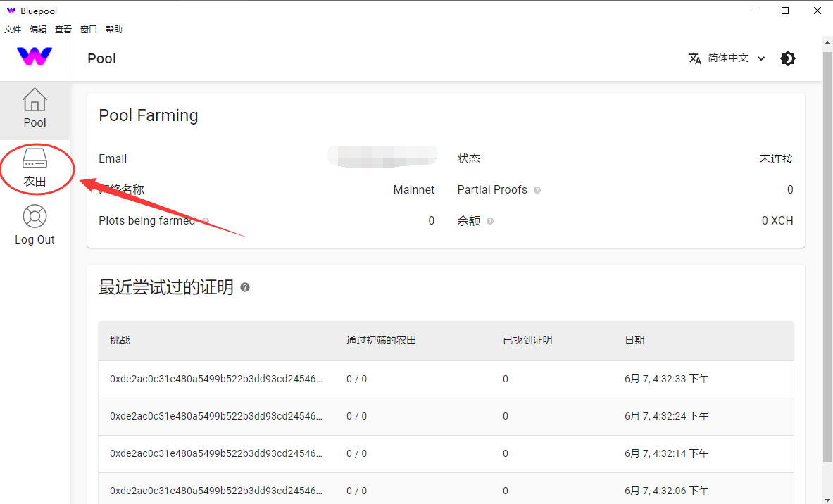
Task: Minimize the Bluepool window
Action: tap(753, 11)
